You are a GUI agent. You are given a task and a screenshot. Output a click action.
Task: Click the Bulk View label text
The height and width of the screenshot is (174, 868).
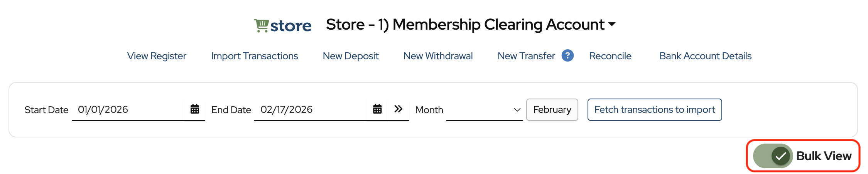pos(824,156)
